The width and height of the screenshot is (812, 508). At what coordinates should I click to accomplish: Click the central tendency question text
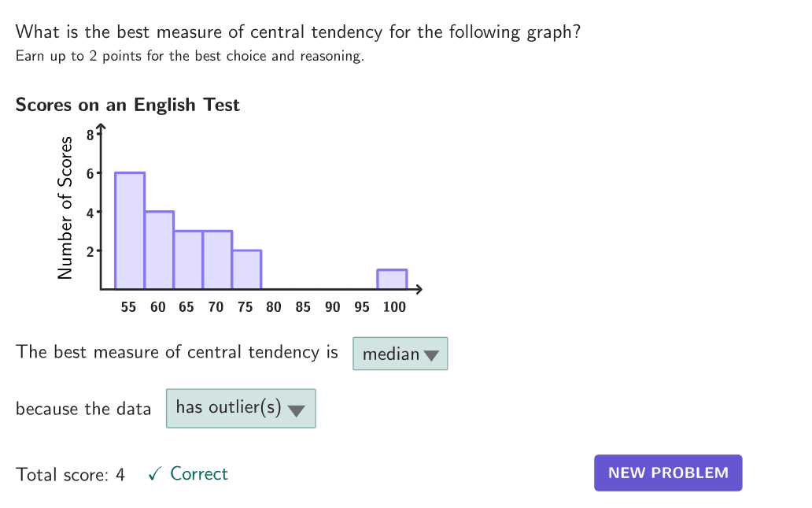(298, 32)
